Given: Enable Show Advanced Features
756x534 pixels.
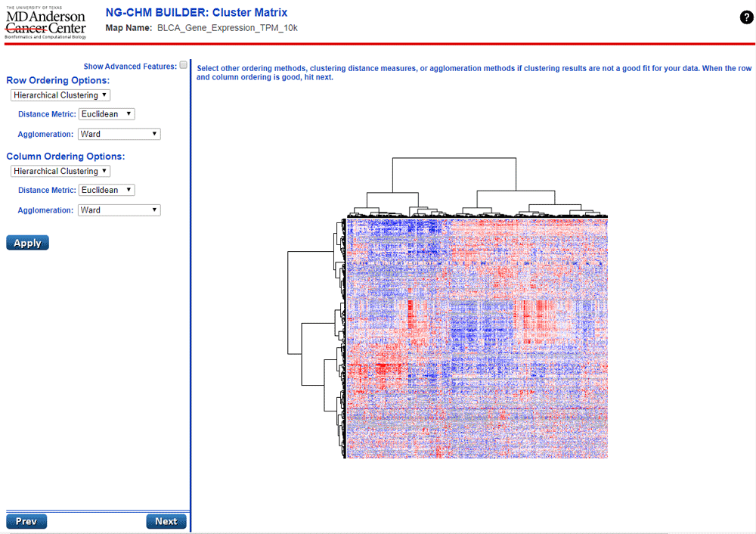Looking at the screenshot, I should (x=183, y=65).
